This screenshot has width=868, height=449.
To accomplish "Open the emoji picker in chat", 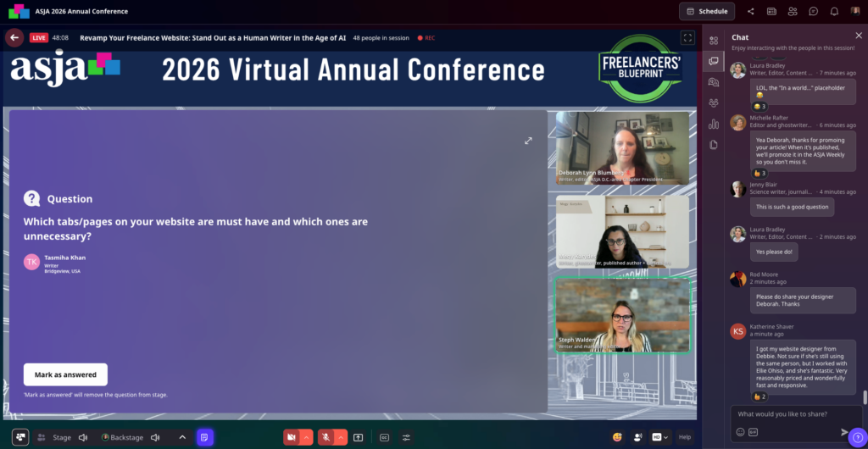I will pyautogui.click(x=740, y=432).
